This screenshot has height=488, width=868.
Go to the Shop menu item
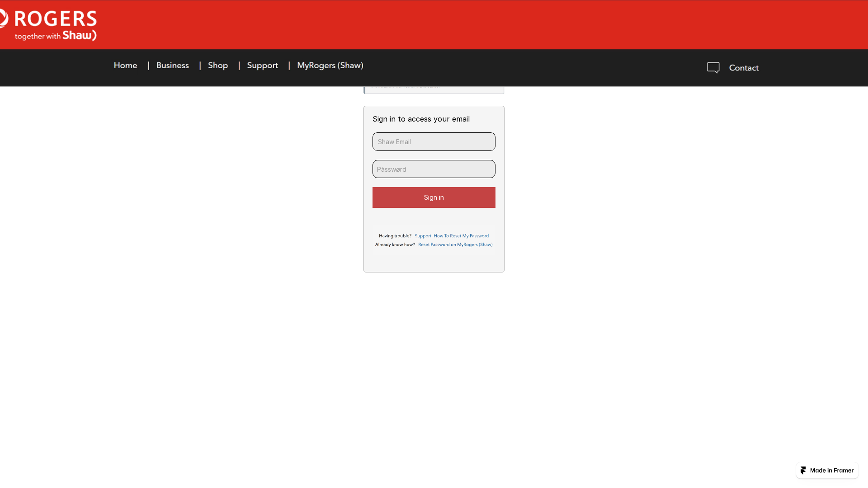coord(218,66)
